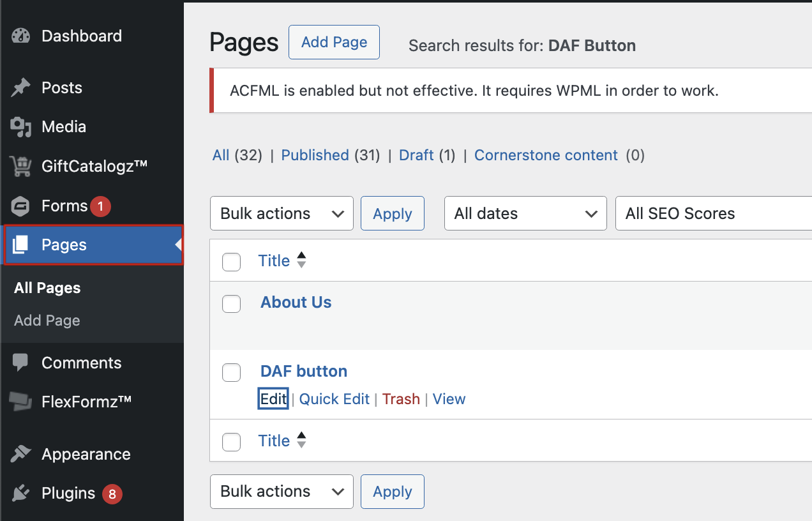812x521 pixels.
Task: Open the Dashboard panel via its gauge icon
Action: click(20, 36)
